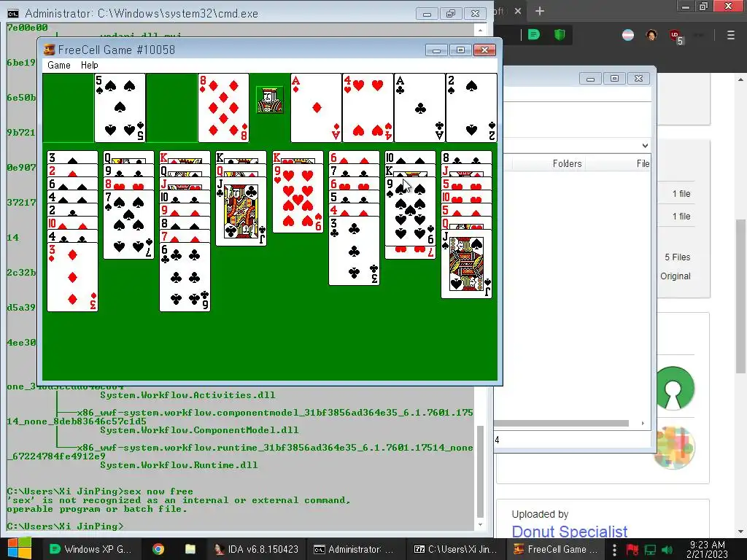Select the Jack of clubs ending column four

[241, 211]
